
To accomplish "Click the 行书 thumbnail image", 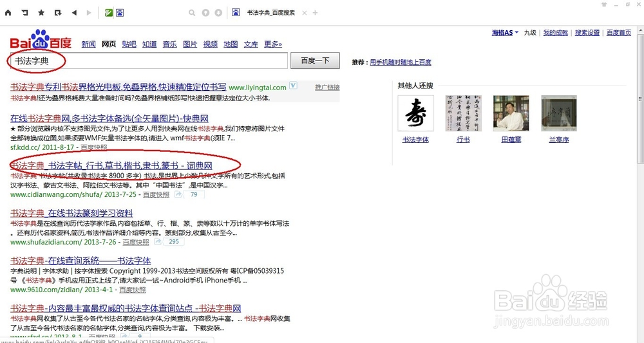I will [x=463, y=113].
